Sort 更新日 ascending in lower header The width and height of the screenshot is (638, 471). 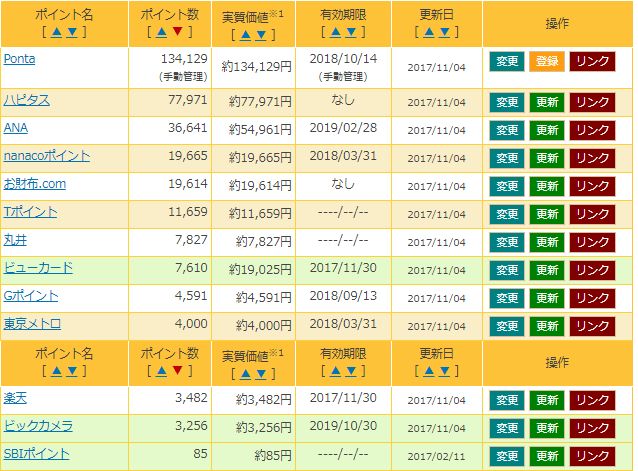[429, 371]
